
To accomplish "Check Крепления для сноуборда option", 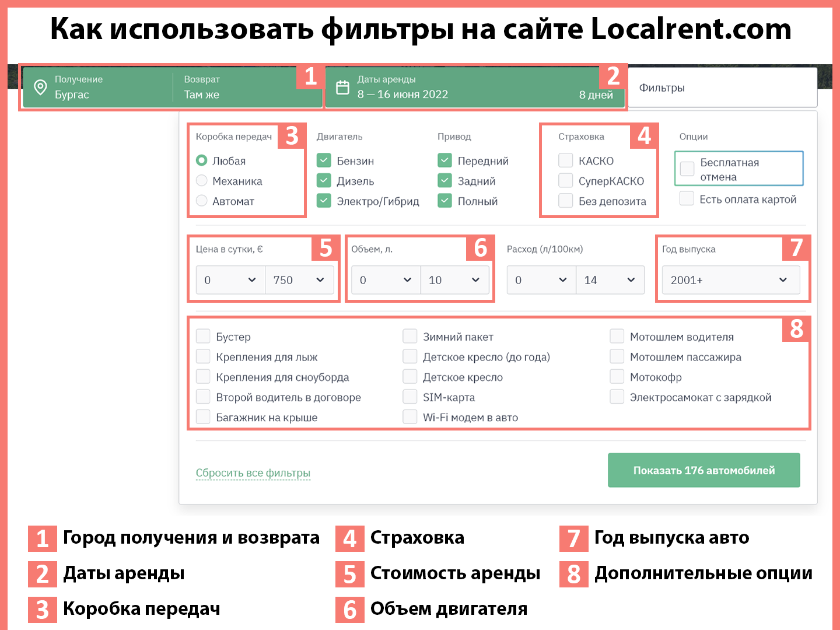I will (x=203, y=376).
